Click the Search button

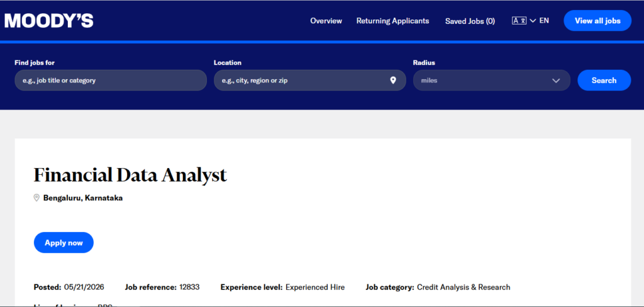[604, 80]
